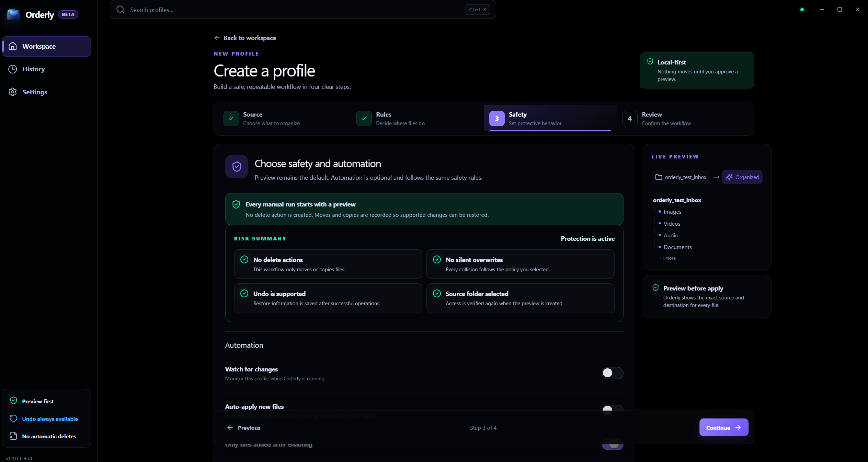This screenshot has width=868, height=462.
Task: Click the shield icon in the manual run preview banner
Action: point(236,204)
